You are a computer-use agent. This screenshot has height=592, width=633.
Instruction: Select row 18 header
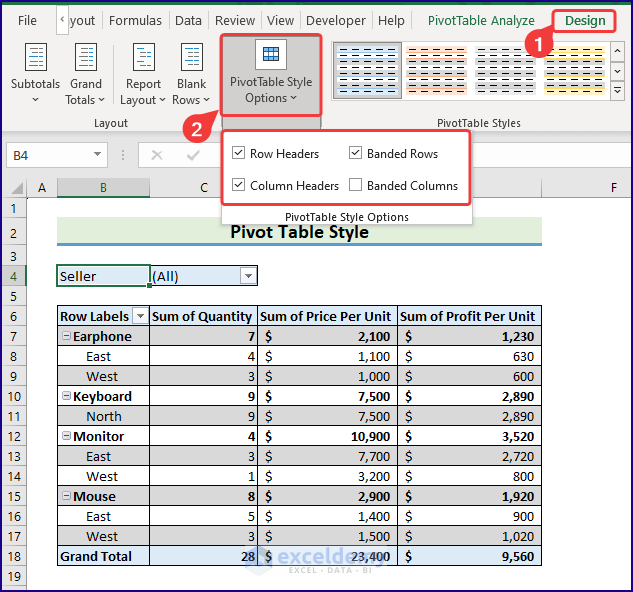point(14,556)
